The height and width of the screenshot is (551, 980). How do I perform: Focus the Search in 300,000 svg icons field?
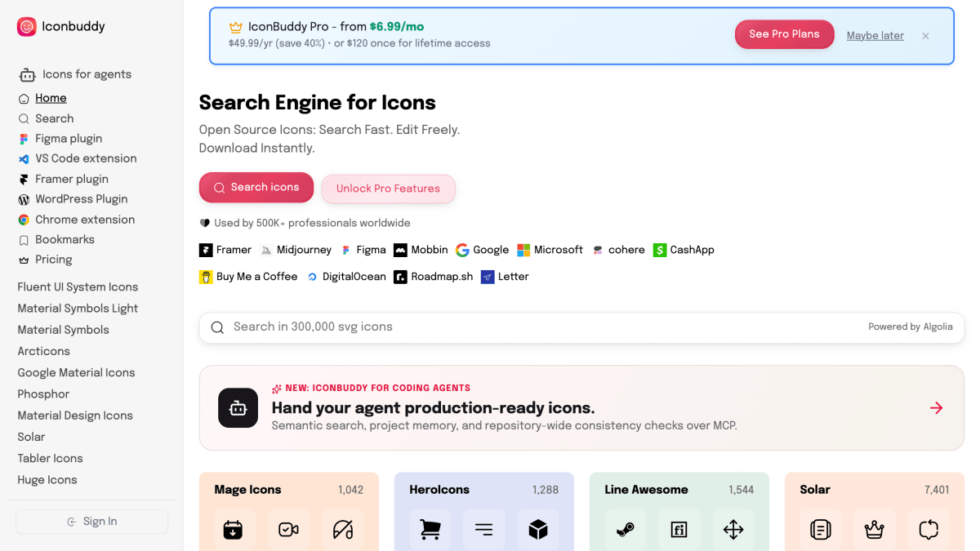click(x=581, y=327)
